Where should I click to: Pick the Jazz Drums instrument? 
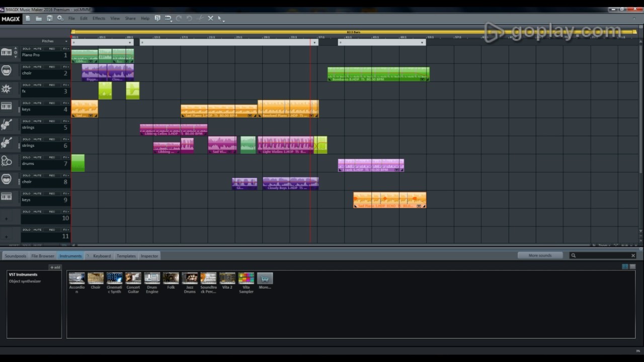[x=190, y=283]
